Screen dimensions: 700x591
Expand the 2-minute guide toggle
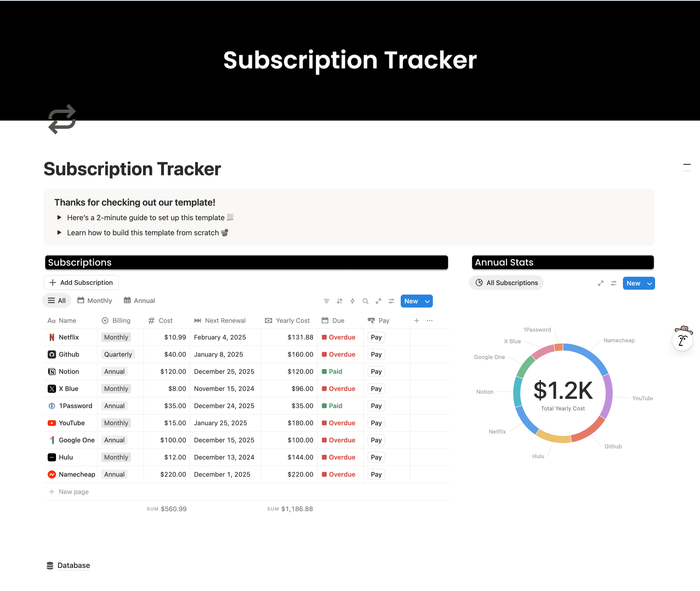[x=59, y=218]
